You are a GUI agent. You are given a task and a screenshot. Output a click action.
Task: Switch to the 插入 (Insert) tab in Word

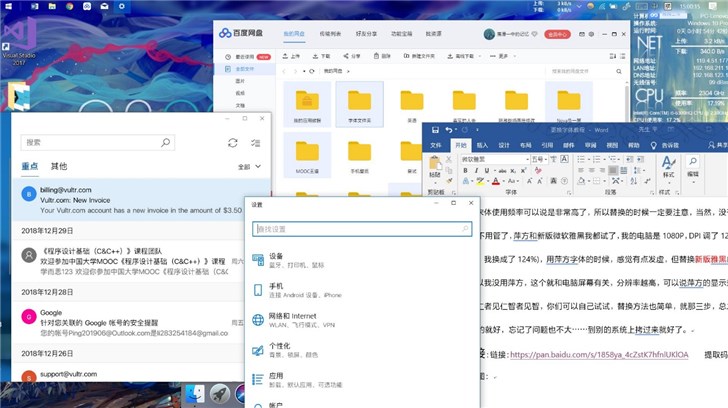coord(482,145)
